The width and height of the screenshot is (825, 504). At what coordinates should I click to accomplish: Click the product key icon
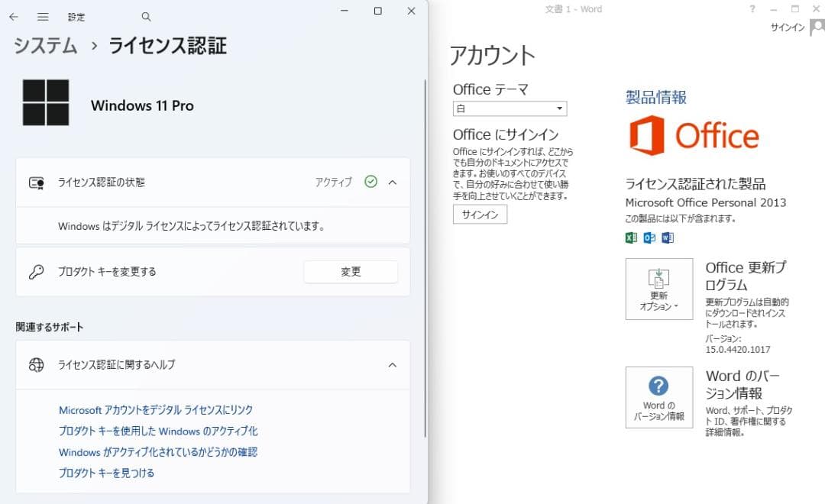[x=37, y=271]
